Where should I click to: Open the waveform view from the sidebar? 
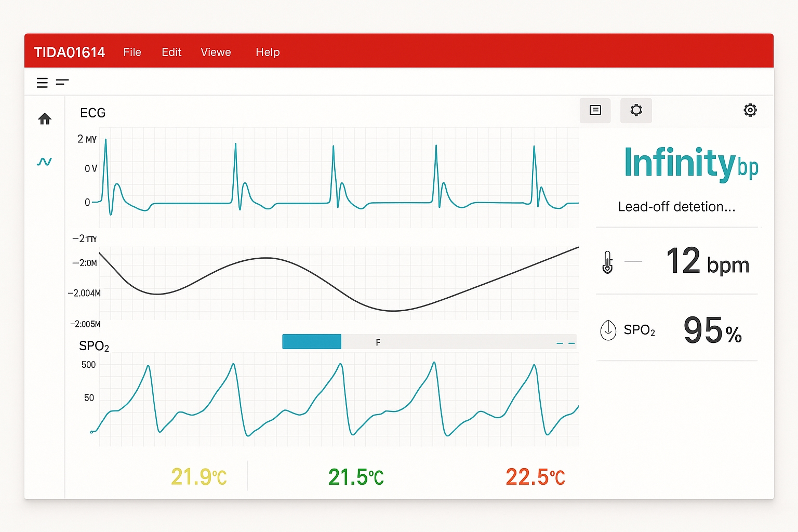pyautogui.click(x=45, y=161)
